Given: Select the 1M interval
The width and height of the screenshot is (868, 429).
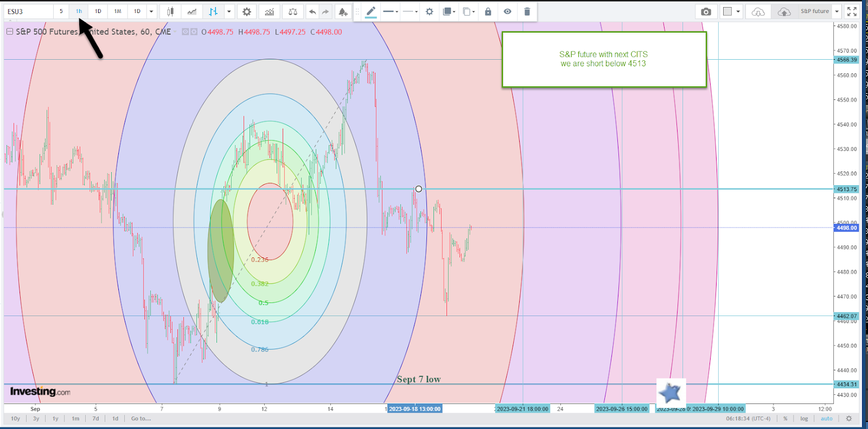Looking at the screenshot, I should point(118,11).
